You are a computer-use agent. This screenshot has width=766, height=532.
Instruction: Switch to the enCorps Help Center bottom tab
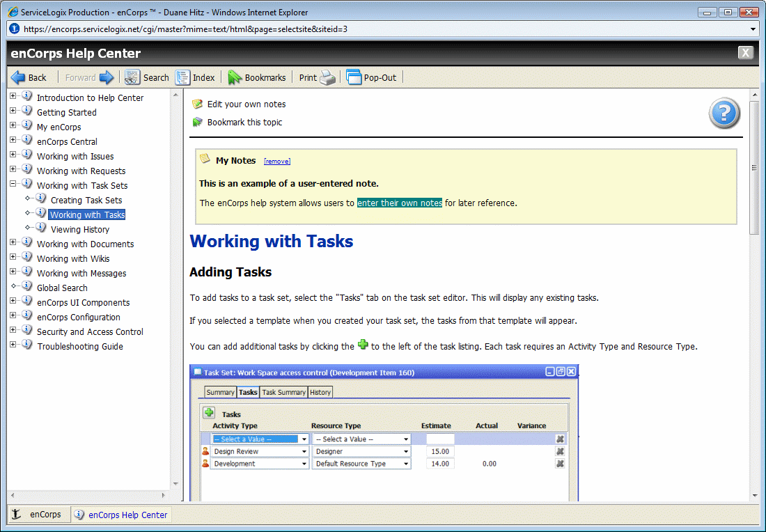(x=122, y=515)
